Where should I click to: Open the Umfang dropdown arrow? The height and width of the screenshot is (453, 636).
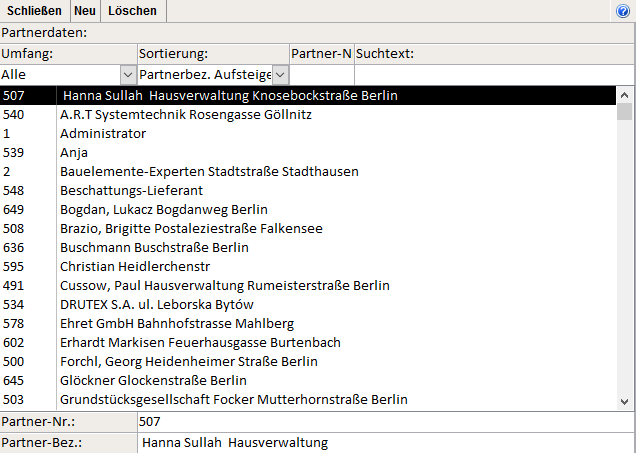tap(128, 74)
